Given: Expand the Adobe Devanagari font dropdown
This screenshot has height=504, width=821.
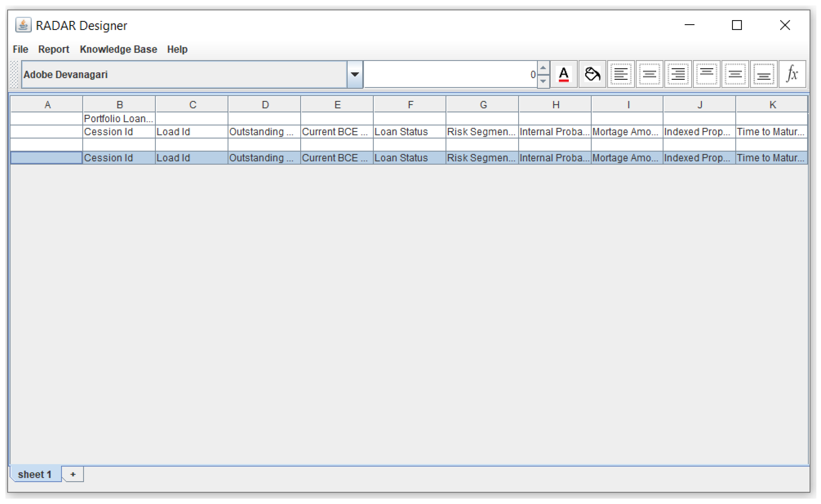Looking at the screenshot, I should click(355, 74).
